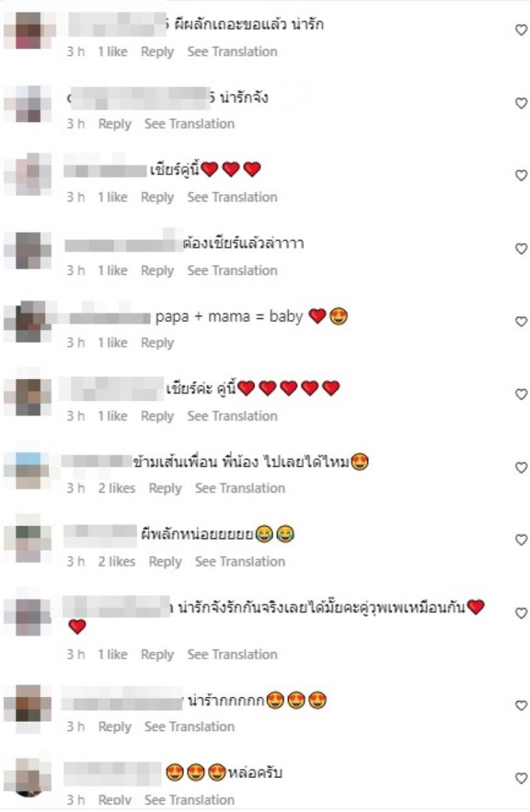Tap heart icon beside 'ต้องเชียร์แล้วล่าาาา' comment
The image size is (530, 812).
pyautogui.click(x=520, y=248)
